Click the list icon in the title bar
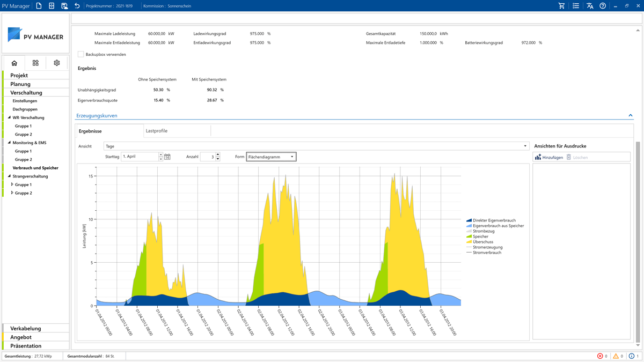The height and width of the screenshot is (362, 644). pyautogui.click(x=576, y=5)
